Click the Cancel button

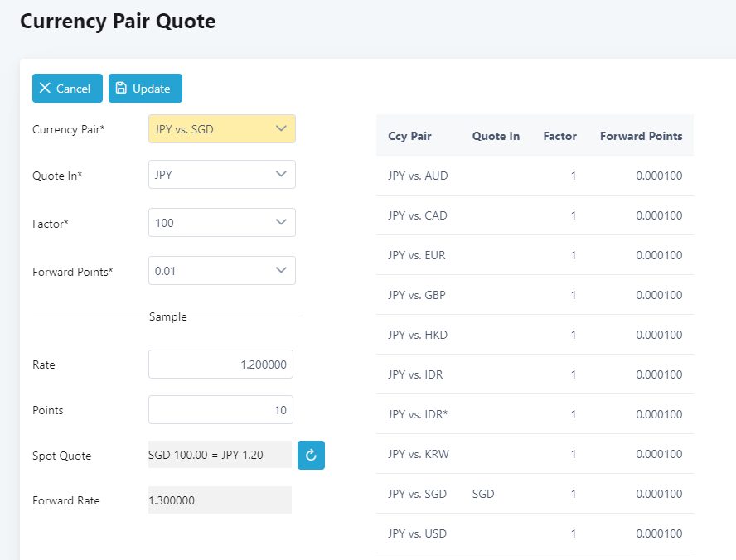(67, 89)
